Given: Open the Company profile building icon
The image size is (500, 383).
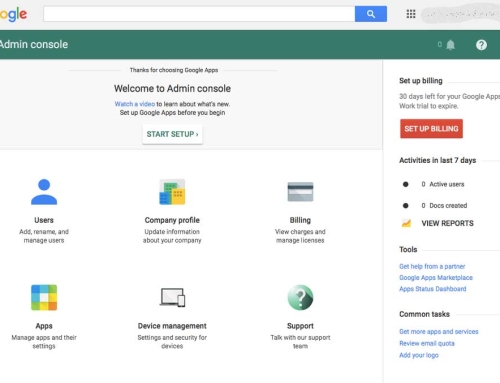Looking at the screenshot, I should pyautogui.click(x=172, y=192).
